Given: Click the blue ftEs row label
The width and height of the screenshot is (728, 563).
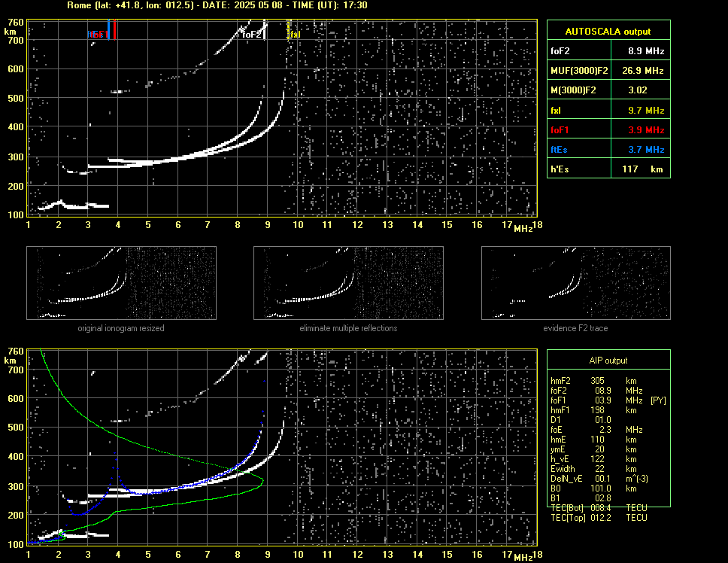Looking at the screenshot, I should 559,150.
